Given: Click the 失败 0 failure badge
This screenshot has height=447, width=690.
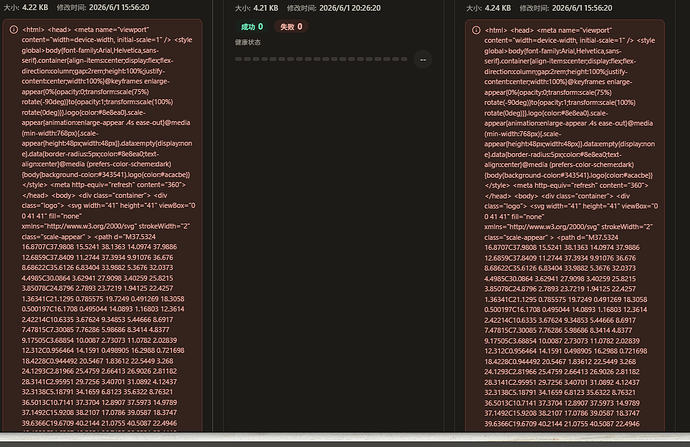Looking at the screenshot, I should point(291,27).
